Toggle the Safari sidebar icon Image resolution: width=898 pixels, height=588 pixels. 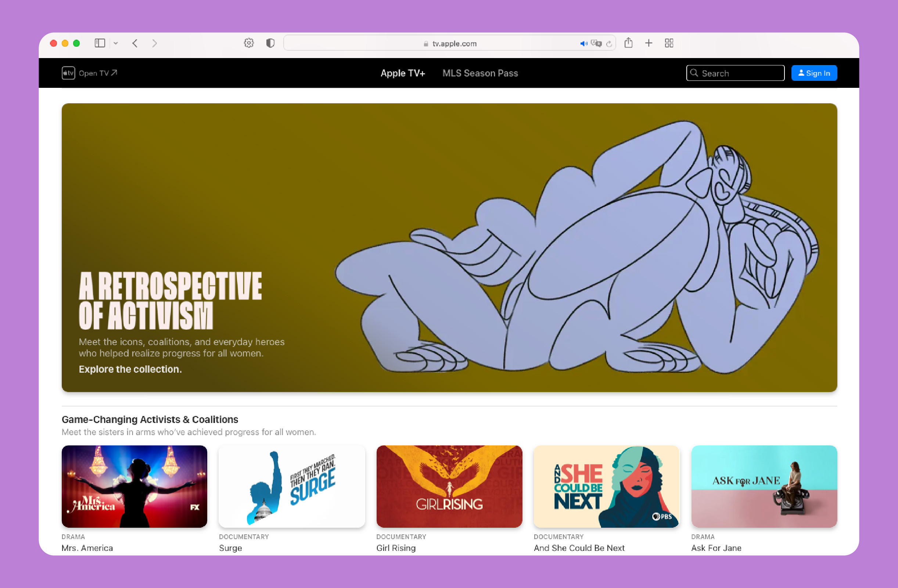[x=100, y=43]
